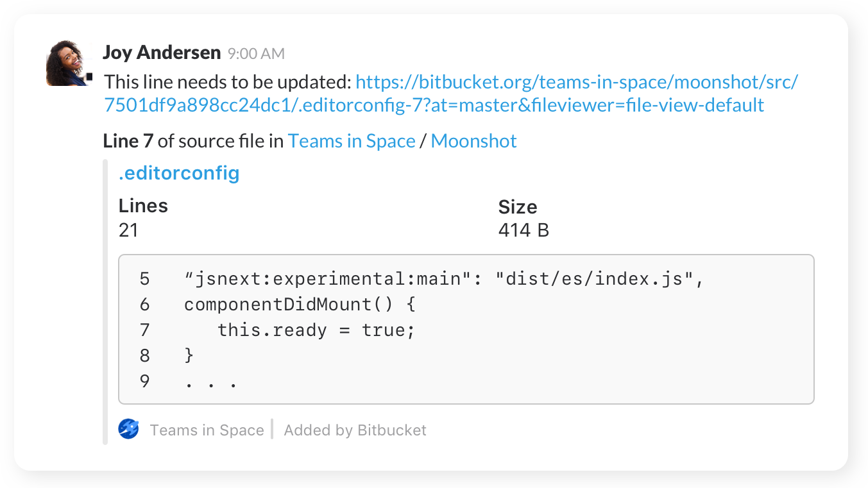Click the Teams in Space project link
The width and height of the screenshot is (868, 488).
pyautogui.click(x=351, y=140)
